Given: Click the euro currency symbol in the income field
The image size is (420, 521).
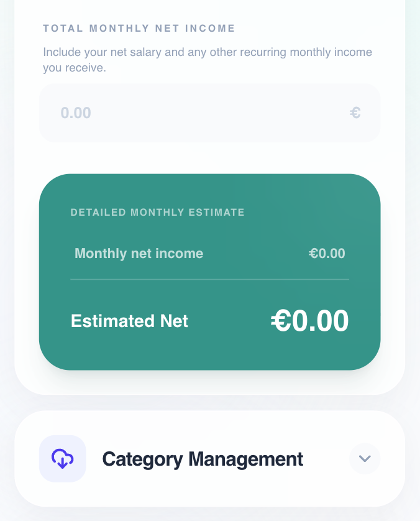Looking at the screenshot, I should [x=355, y=113].
